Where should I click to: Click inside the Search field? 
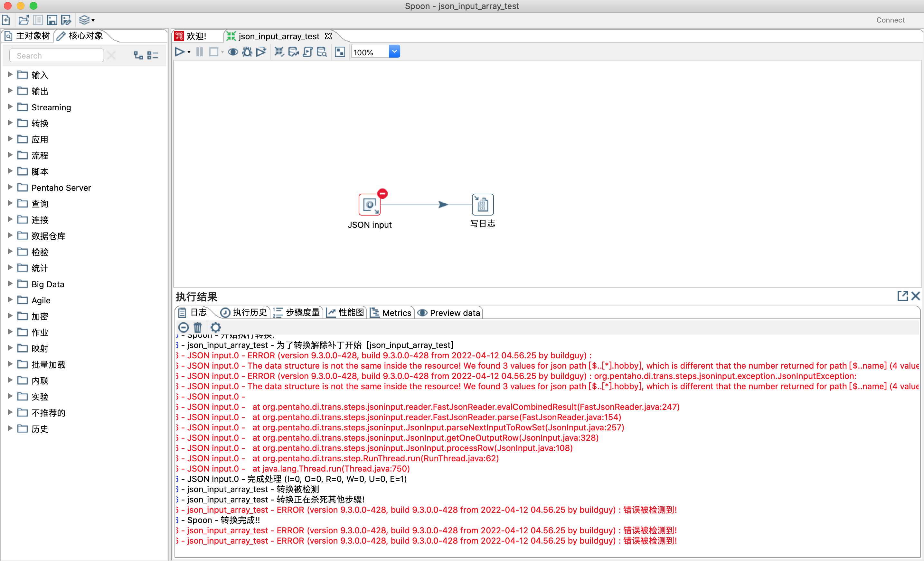pos(56,55)
